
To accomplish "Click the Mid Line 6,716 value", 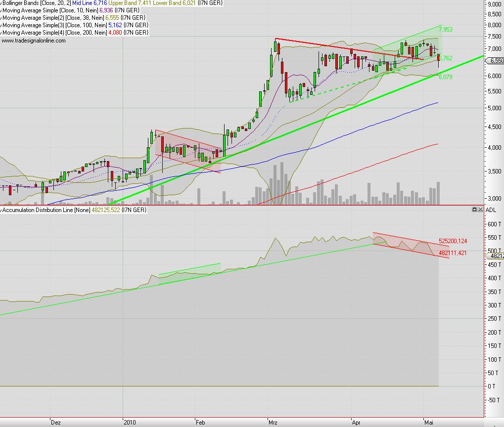I will click(90, 3).
